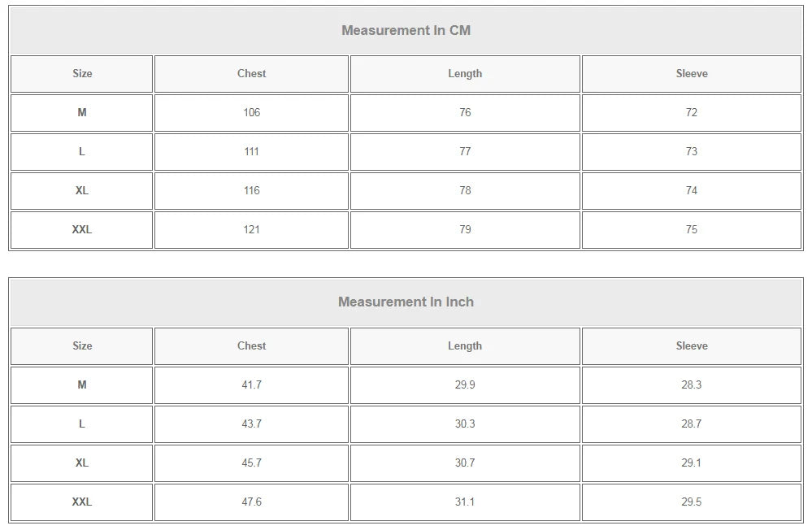The width and height of the screenshot is (812, 530).
Task: Select the L size cell in Inch table
Action: click(x=82, y=424)
